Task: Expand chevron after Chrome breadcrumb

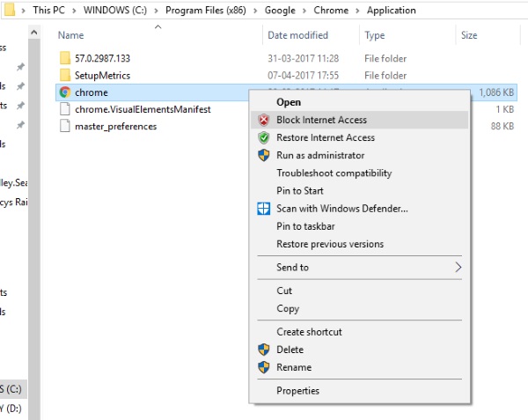Action: 357,11
